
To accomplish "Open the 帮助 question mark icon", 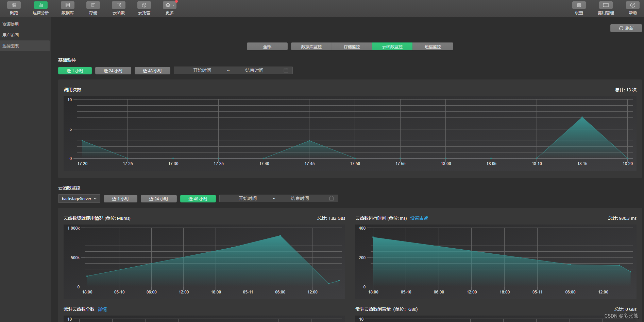I will [x=633, y=5].
